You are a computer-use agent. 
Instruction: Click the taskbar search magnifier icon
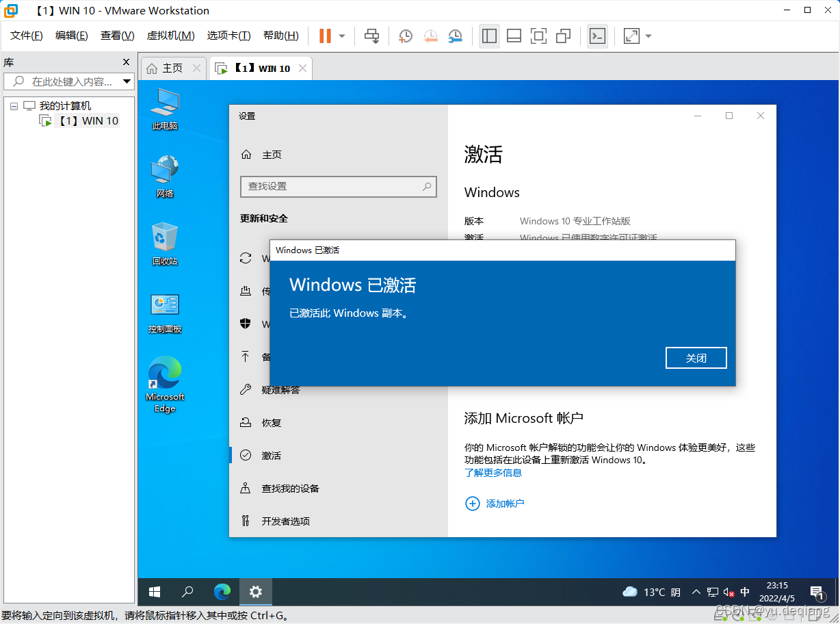[x=187, y=592]
